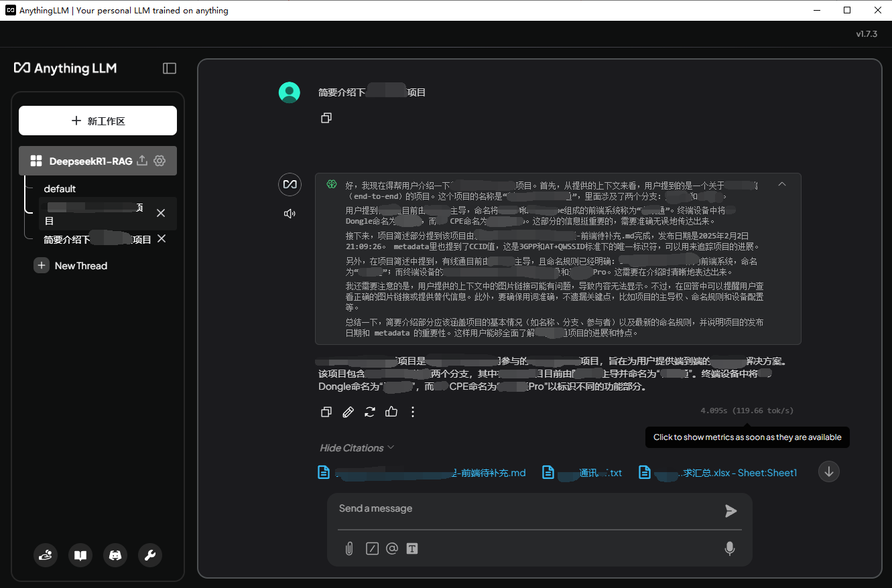Open documentation book icon
The height and width of the screenshot is (588, 892).
pyautogui.click(x=80, y=555)
